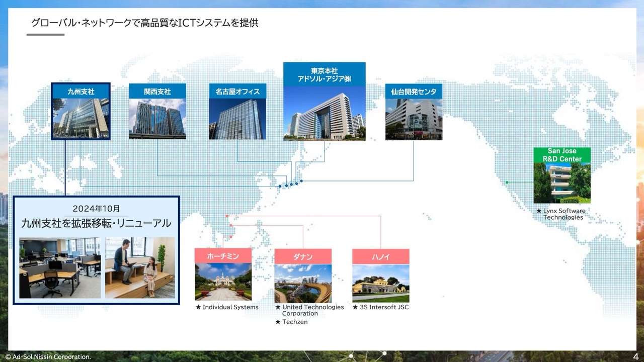
Task: Select the San Jose building photo
Action: coord(562,183)
